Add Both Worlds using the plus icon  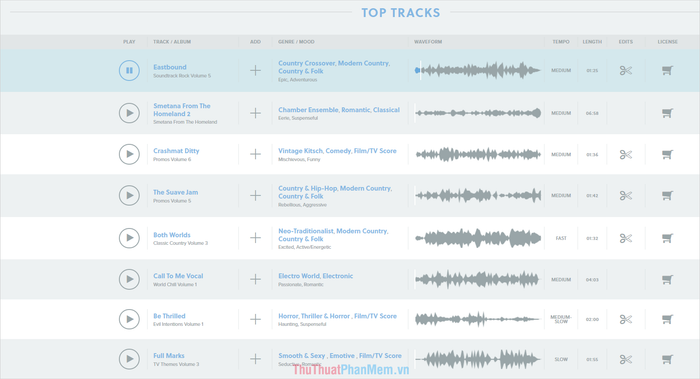[x=255, y=238]
